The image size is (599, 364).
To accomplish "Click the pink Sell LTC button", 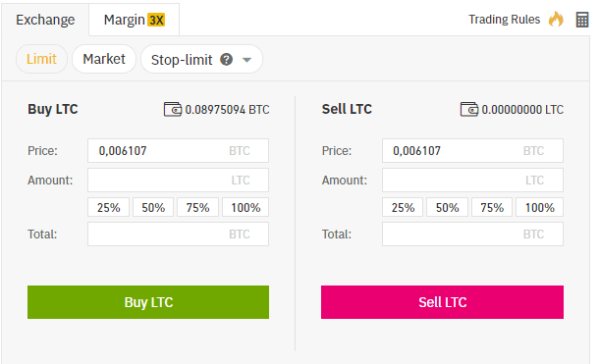I will [442, 302].
